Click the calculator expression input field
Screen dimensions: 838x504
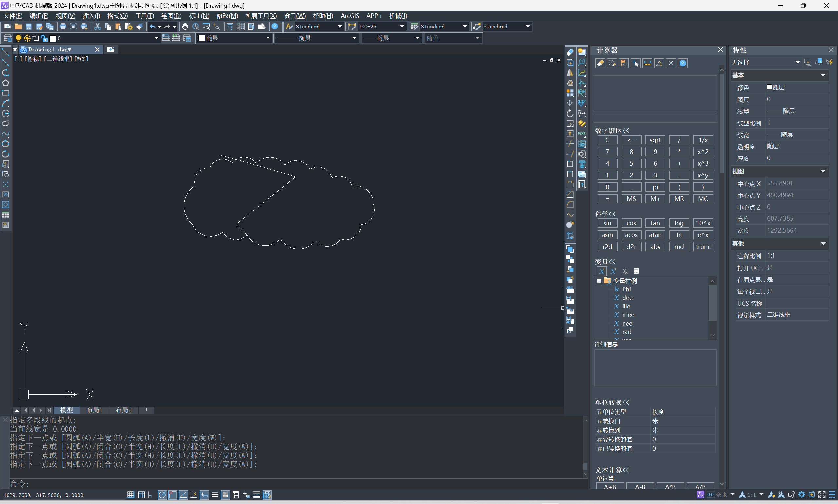coord(655,118)
